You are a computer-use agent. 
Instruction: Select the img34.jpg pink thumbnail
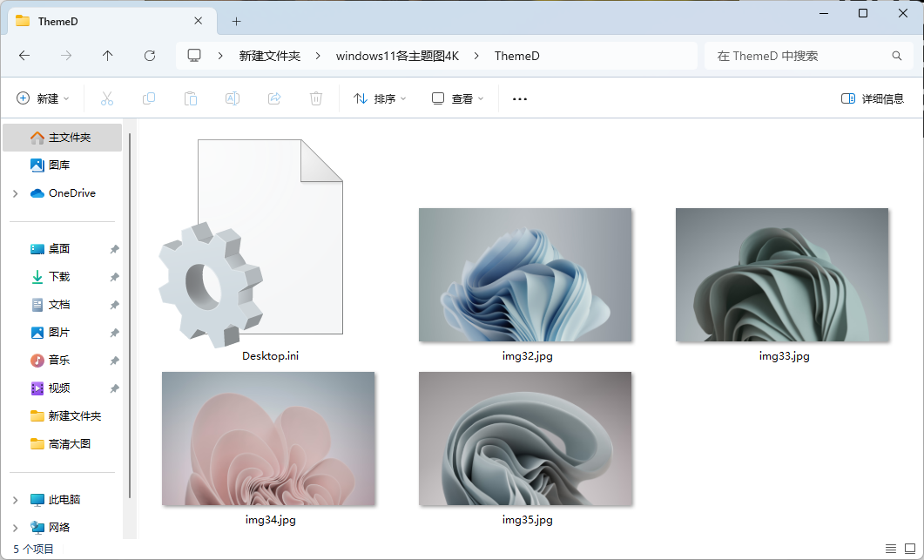pyautogui.click(x=268, y=439)
